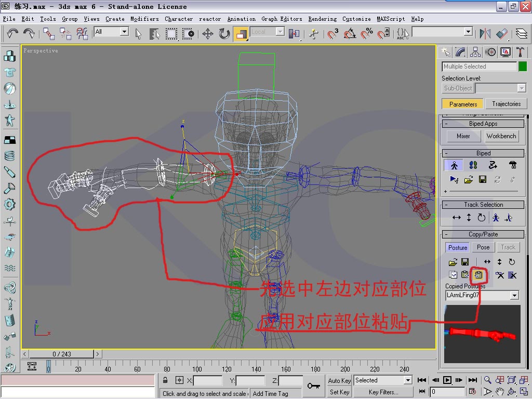This screenshot has width=532, height=399.
Task: Open the File menu
Action: pyautogui.click(x=9, y=19)
